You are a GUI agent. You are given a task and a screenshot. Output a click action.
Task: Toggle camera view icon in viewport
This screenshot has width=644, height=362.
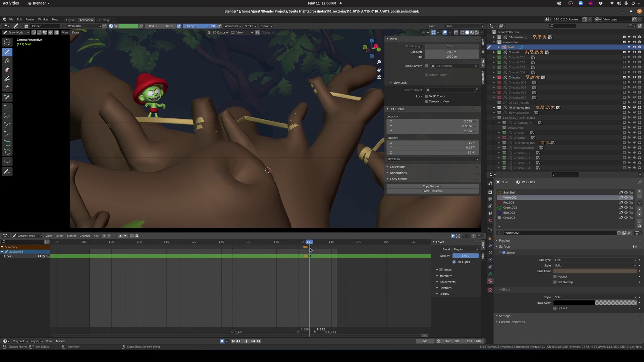click(x=379, y=77)
